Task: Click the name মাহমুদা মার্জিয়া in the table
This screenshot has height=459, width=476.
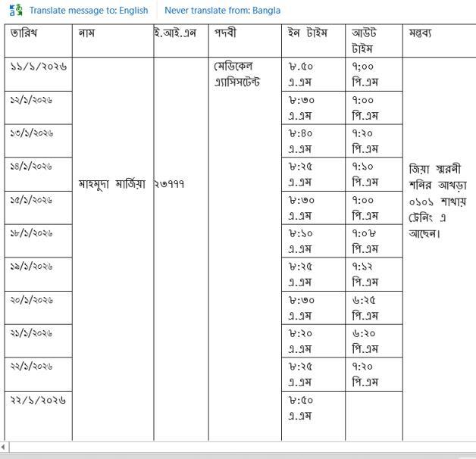Action: point(111,184)
